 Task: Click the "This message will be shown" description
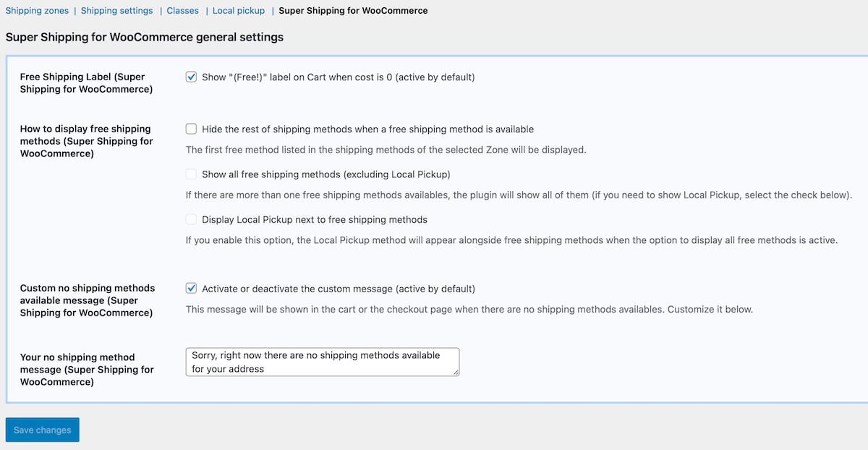point(469,310)
